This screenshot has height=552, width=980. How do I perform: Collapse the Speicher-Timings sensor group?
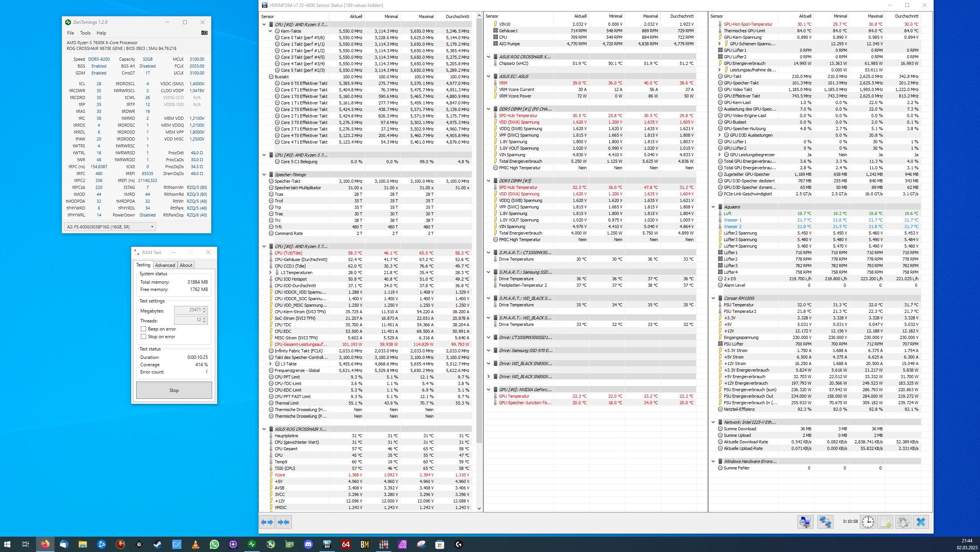tap(264, 175)
